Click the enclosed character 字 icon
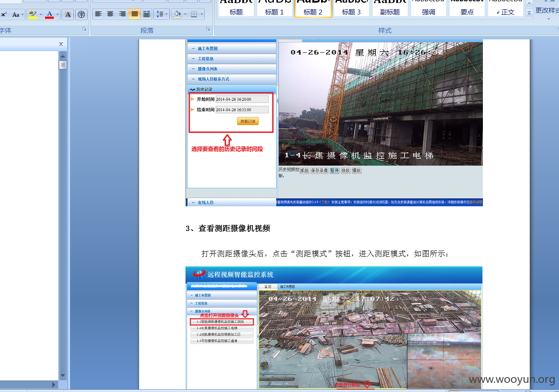The width and height of the screenshot is (559, 392). (x=81, y=14)
